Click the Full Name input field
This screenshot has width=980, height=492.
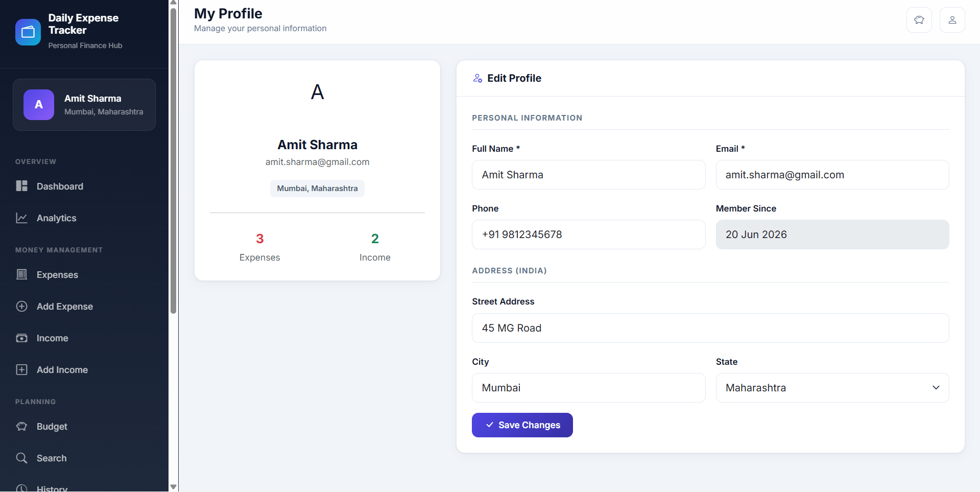pos(588,175)
